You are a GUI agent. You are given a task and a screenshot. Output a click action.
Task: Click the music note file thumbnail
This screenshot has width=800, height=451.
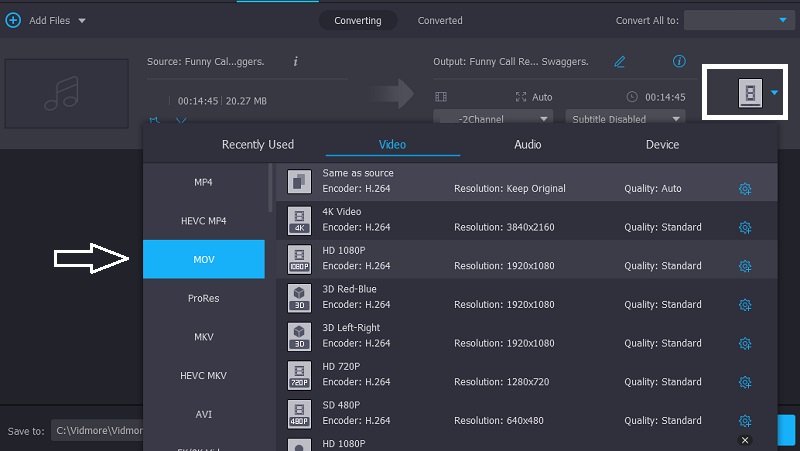[x=67, y=94]
